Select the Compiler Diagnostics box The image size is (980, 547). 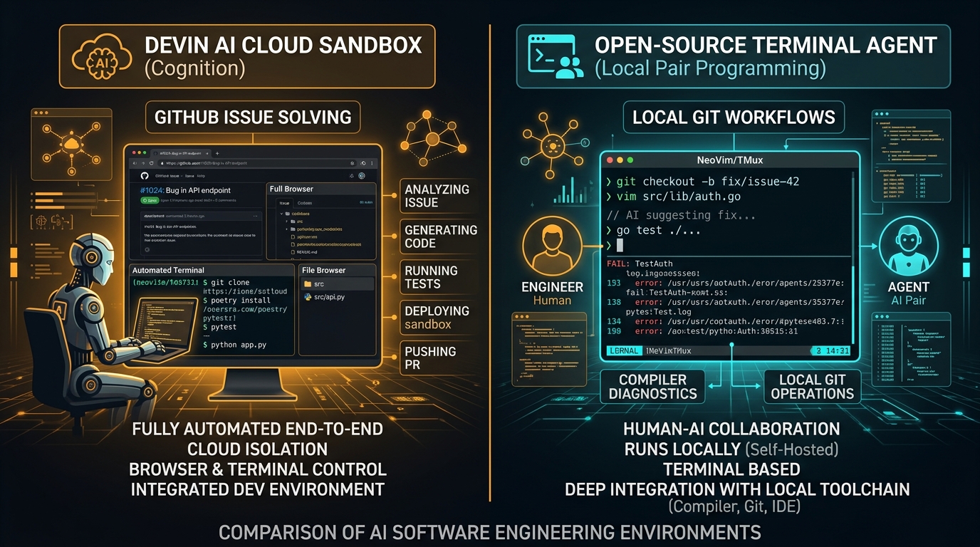pyautogui.click(x=652, y=386)
